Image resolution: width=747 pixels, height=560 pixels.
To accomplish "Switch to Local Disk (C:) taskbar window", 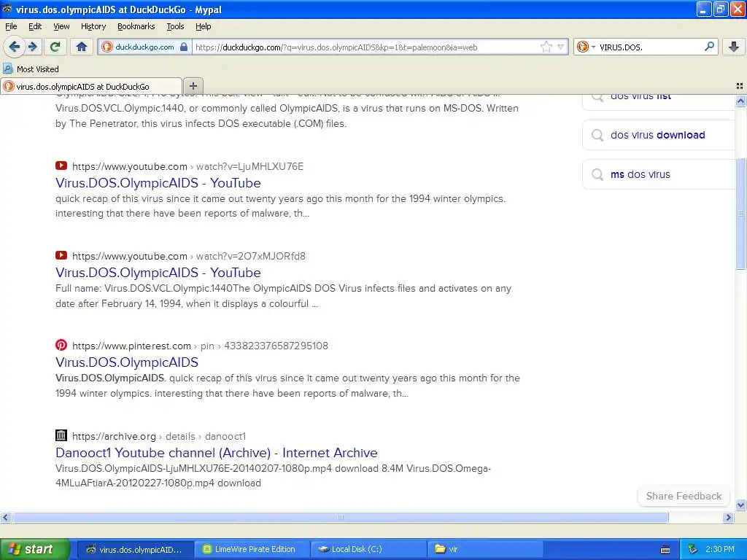I will pyautogui.click(x=368, y=549).
